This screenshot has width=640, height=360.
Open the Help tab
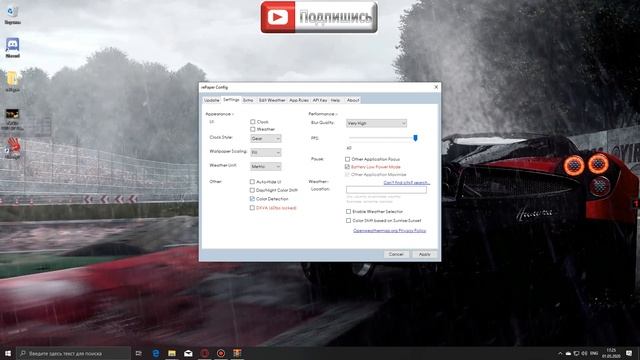(x=336, y=100)
